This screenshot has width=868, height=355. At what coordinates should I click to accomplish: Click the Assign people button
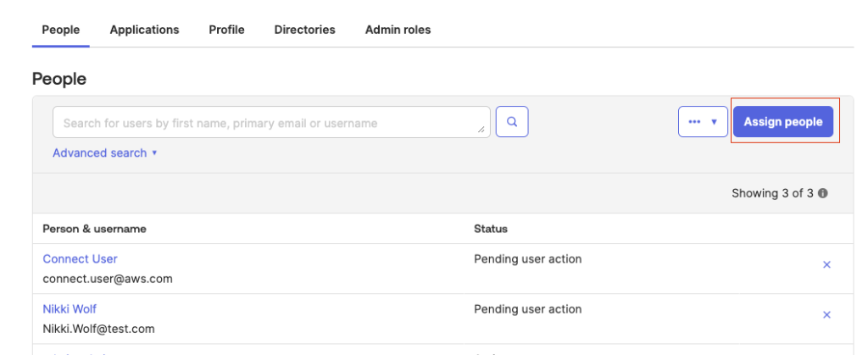(782, 122)
